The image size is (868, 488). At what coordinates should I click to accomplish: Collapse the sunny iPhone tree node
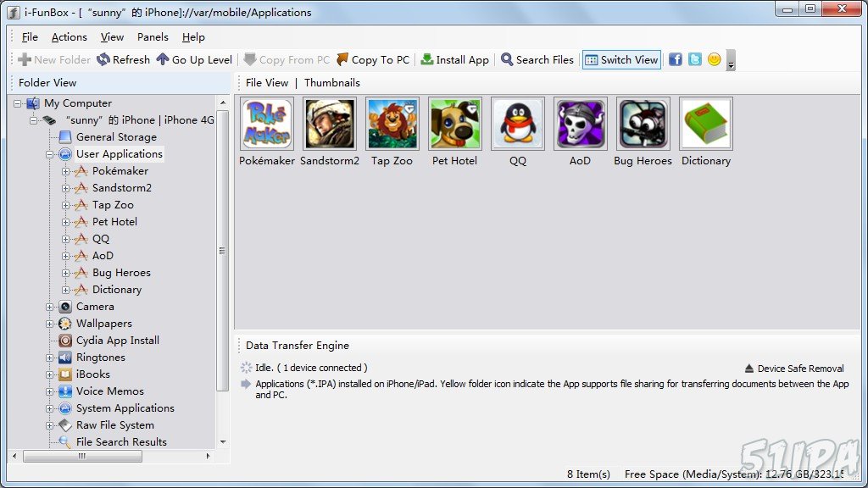pos(33,120)
